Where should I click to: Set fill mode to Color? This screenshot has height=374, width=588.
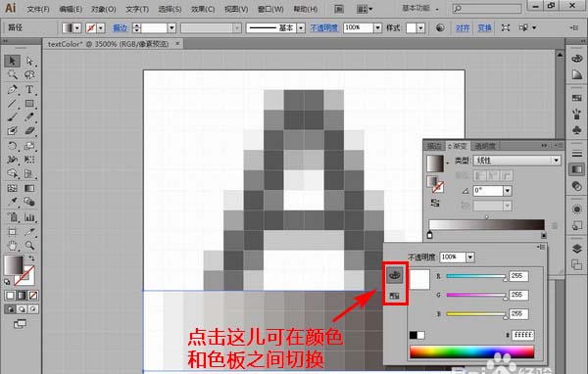pyautogui.click(x=10, y=296)
